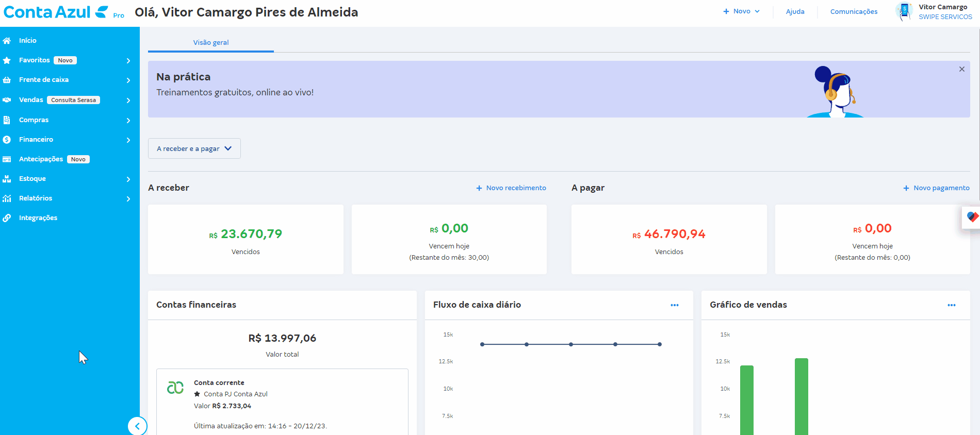Expand the Favoritos submenu chevron

click(x=128, y=61)
